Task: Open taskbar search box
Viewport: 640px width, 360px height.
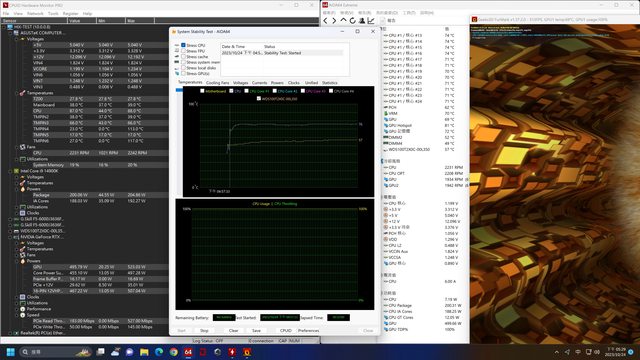Action: click(x=55, y=352)
